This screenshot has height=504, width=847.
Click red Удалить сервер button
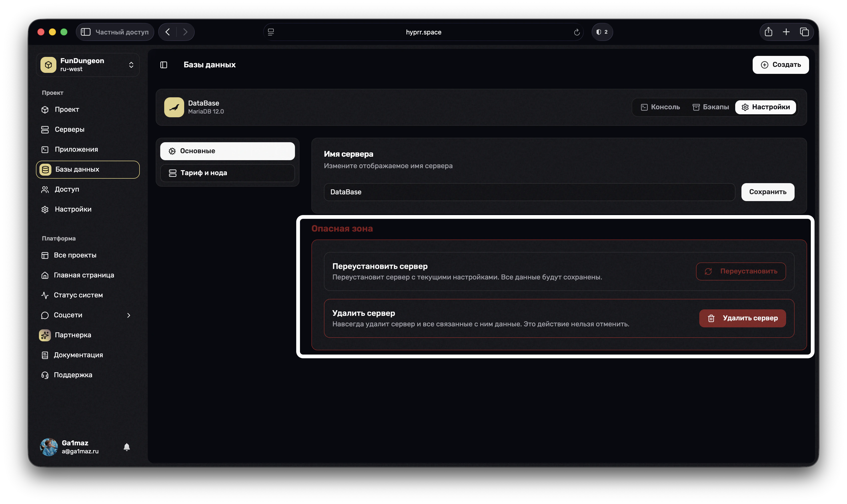[742, 318]
